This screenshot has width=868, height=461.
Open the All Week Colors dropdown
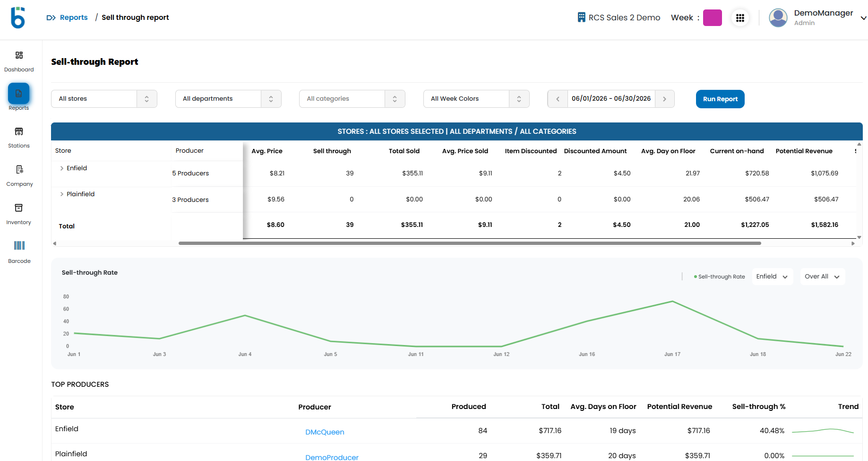coord(476,99)
